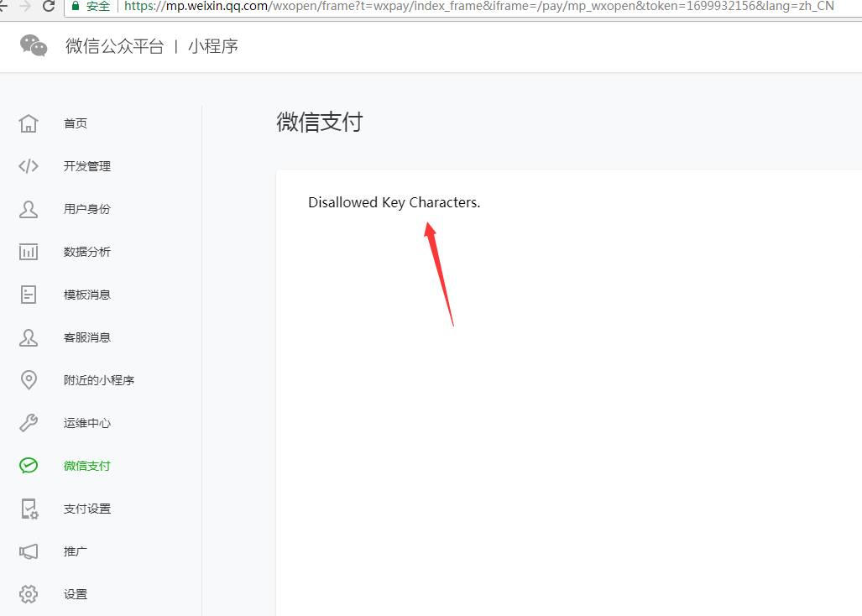Image resolution: width=862 pixels, height=616 pixels.
Task: Select the active 微信支付 sidebar item
Action: click(86, 466)
